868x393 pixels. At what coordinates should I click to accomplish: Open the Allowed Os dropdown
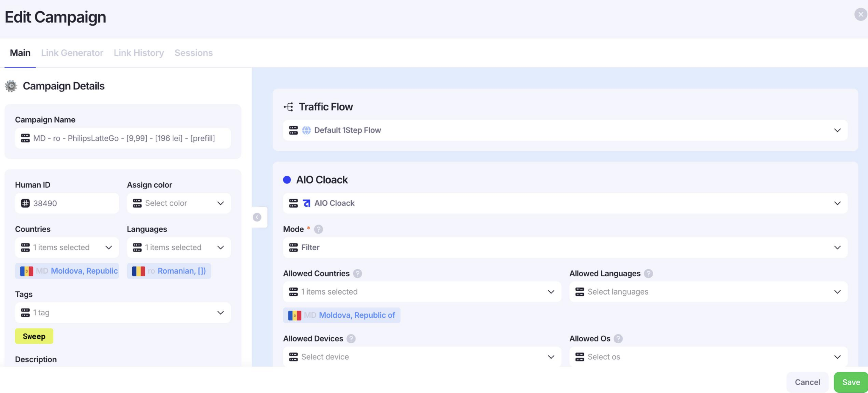click(x=708, y=357)
